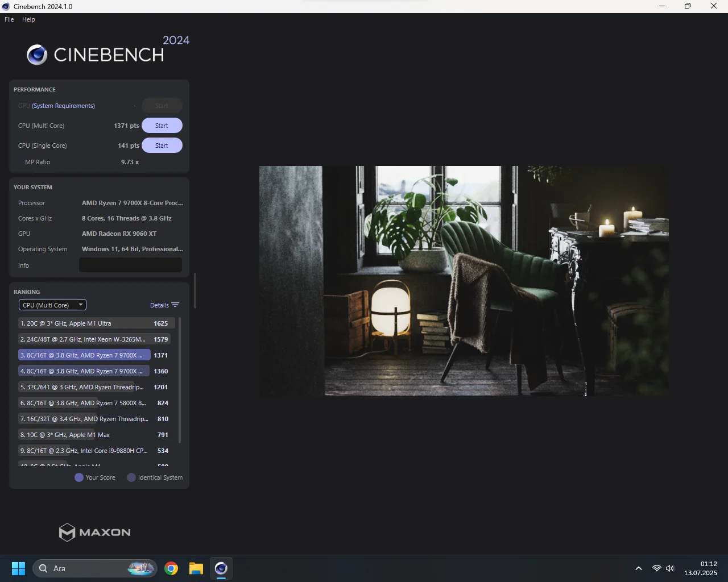Click the Info text field
Image resolution: width=728 pixels, height=582 pixels.
pos(130,265)
